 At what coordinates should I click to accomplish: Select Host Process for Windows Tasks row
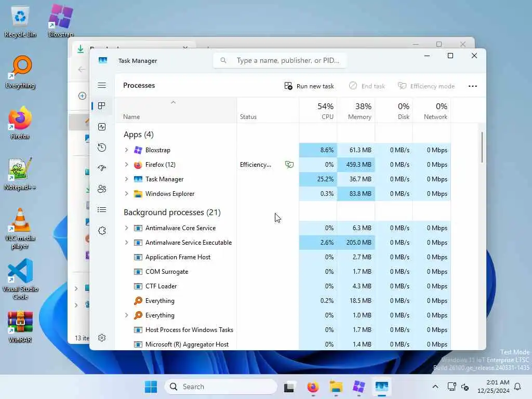283,330
